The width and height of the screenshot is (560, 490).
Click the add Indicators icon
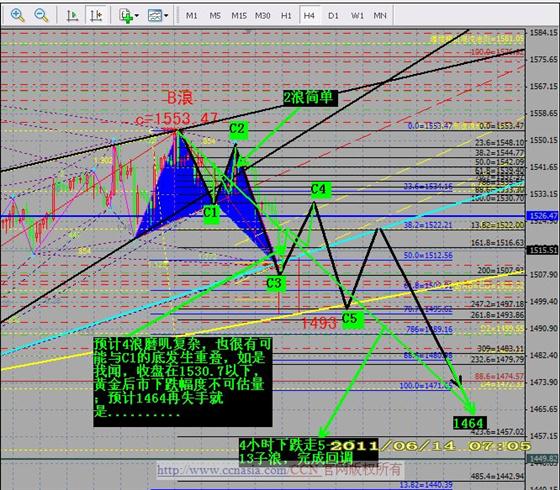point(126,16)
